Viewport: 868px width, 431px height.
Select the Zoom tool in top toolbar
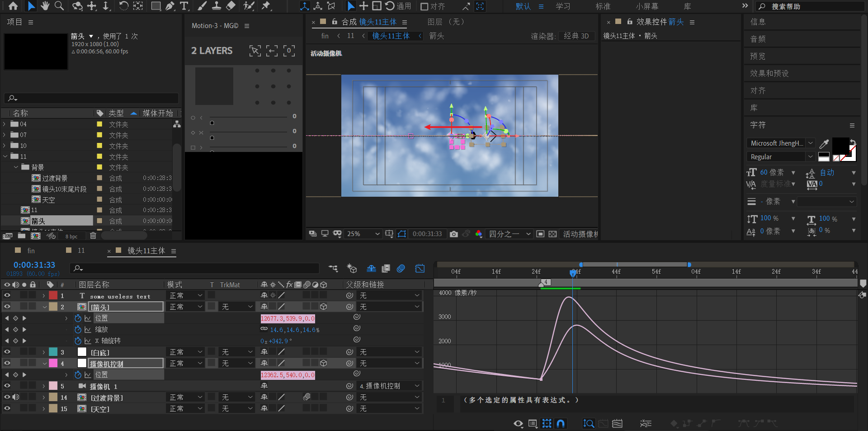[59, 6]
